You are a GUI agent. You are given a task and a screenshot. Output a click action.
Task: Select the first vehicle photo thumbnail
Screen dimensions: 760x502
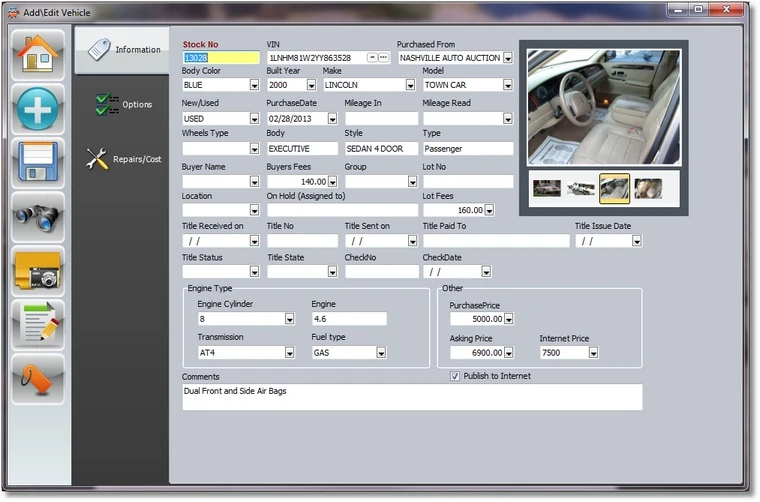point(547,187)
